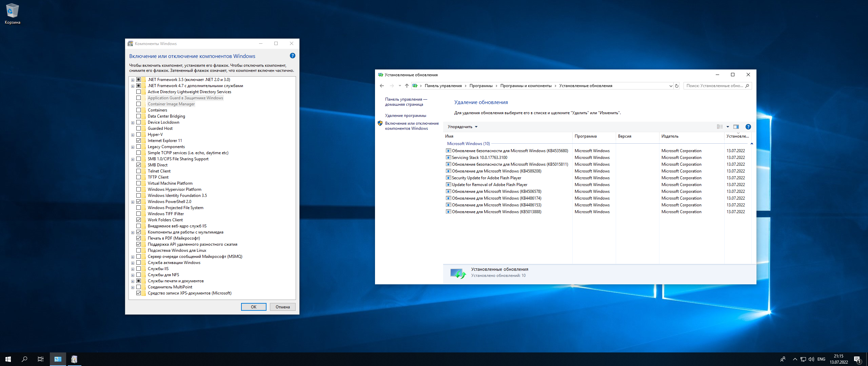868x366 pixels.
Task: Select Security Update for Adobe Flash Player row
Action: [597, 178]
